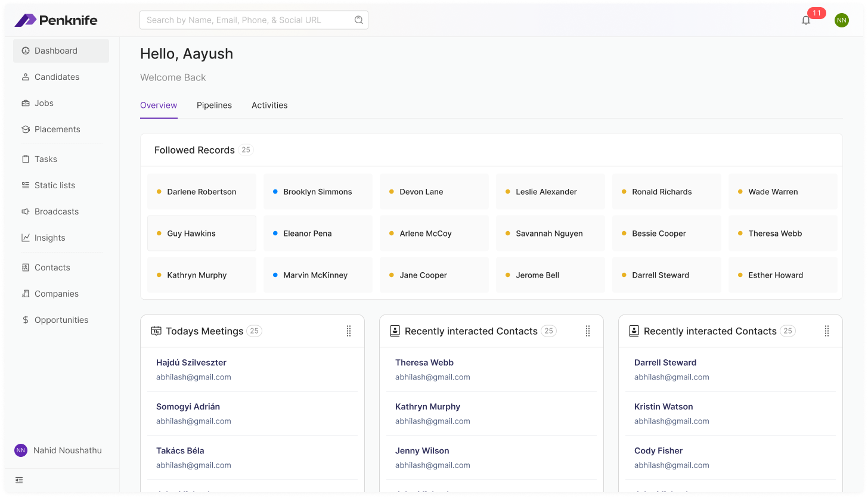868x498 pixels.
Task: Click the Penknife logo
Action: point(56,20)
